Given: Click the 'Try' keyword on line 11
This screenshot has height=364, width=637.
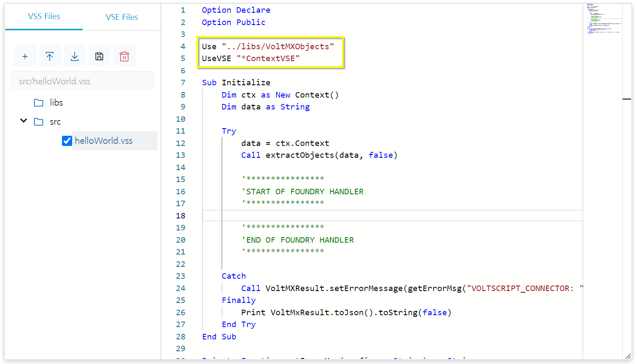Looking at the screenshot, I should 229,131.
